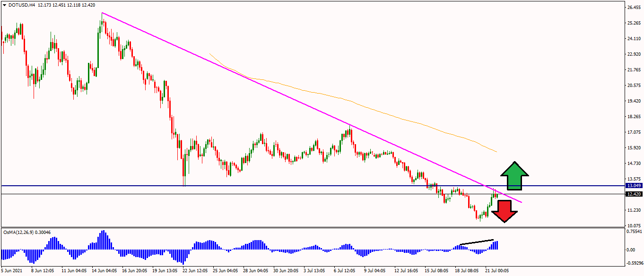This screenshot has width=644, height=276.
Task: Click the 16 Jun 20:05 time axis label
Action: click(x=135, y=271)
